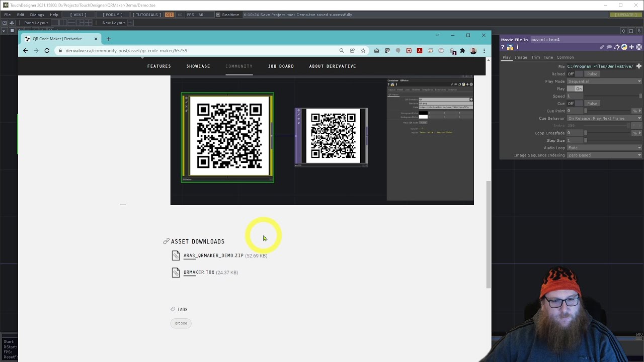Adjust the Cue Point slider

pos(608,111)
